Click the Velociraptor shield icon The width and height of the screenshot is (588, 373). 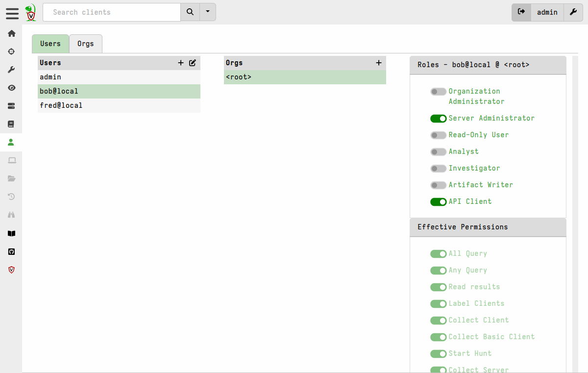click(11, 270)
